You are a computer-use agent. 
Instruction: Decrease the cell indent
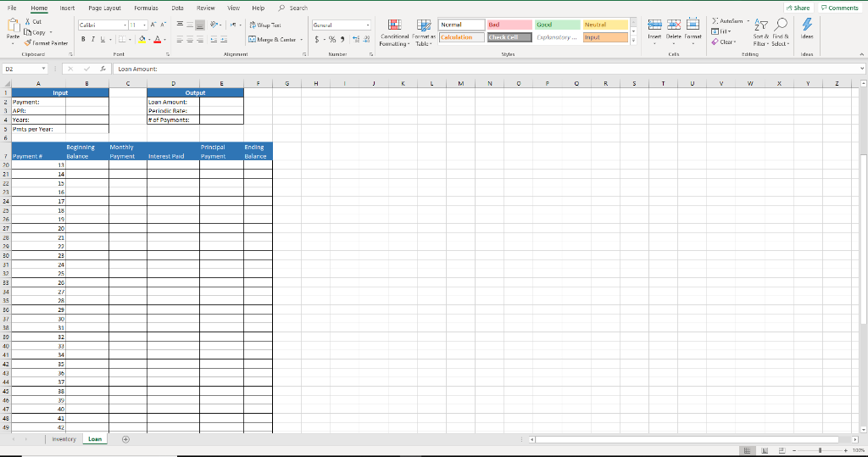point(214,39)
